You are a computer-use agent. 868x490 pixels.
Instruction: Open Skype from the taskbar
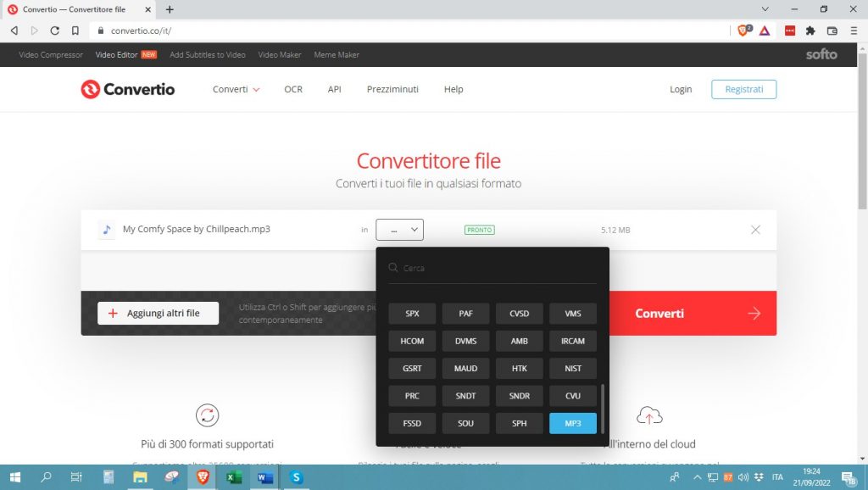point(296,477)
